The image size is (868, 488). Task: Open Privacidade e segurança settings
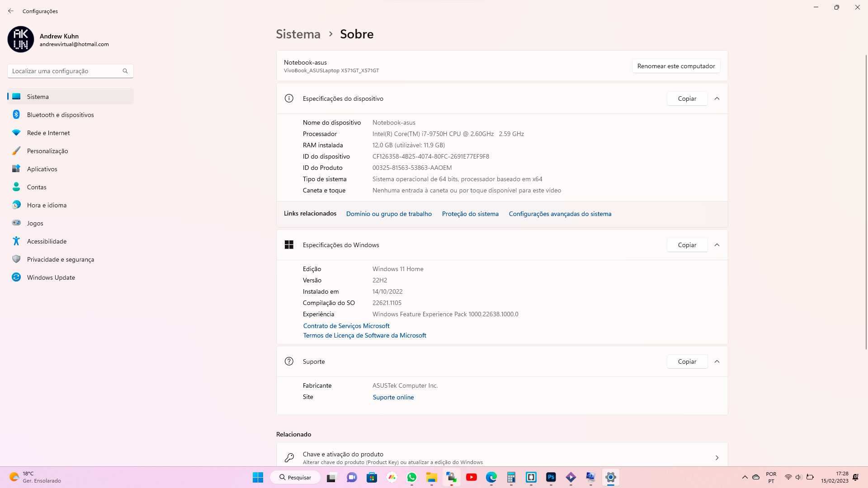(x=70, y=259)
